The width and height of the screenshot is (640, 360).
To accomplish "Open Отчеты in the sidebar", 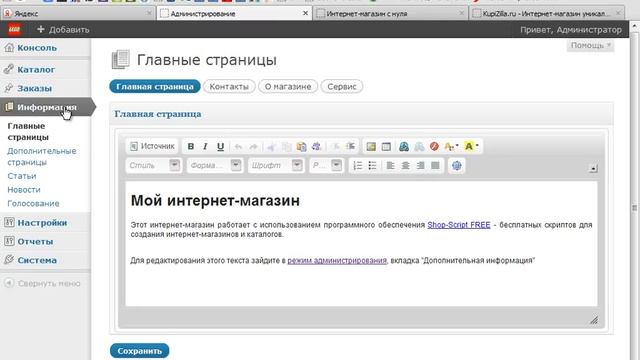I will 35,241.
